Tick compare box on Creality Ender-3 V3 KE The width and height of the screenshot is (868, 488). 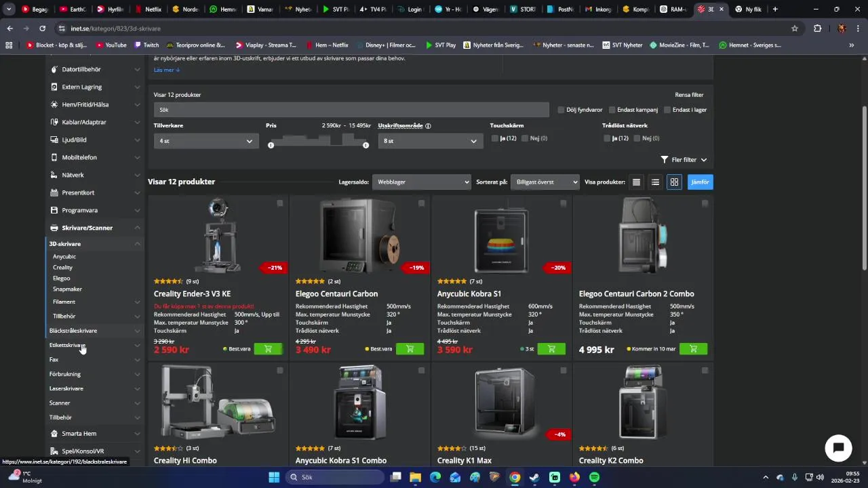point(279,203)
